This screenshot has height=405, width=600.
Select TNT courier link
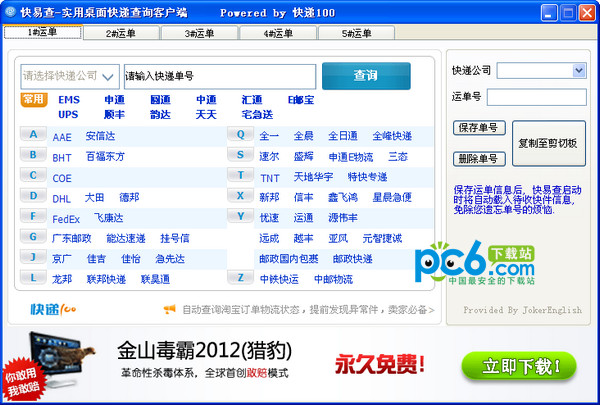pyautogui.click(x=270, y=178)
